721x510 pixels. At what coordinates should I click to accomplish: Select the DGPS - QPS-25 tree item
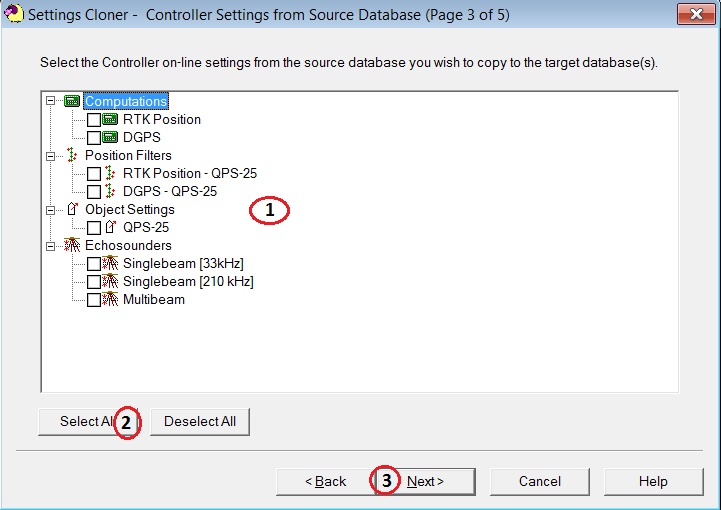170,191
